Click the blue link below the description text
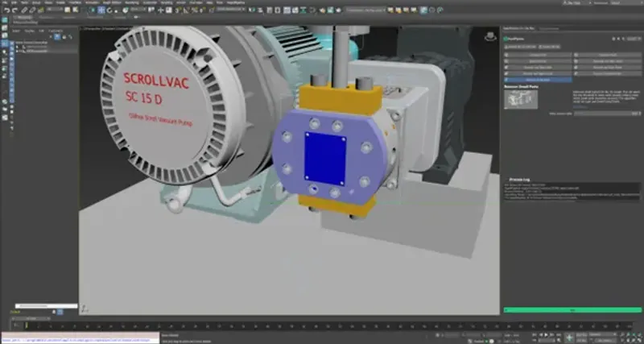Screen dimensions: 644x344 [580, 107]
